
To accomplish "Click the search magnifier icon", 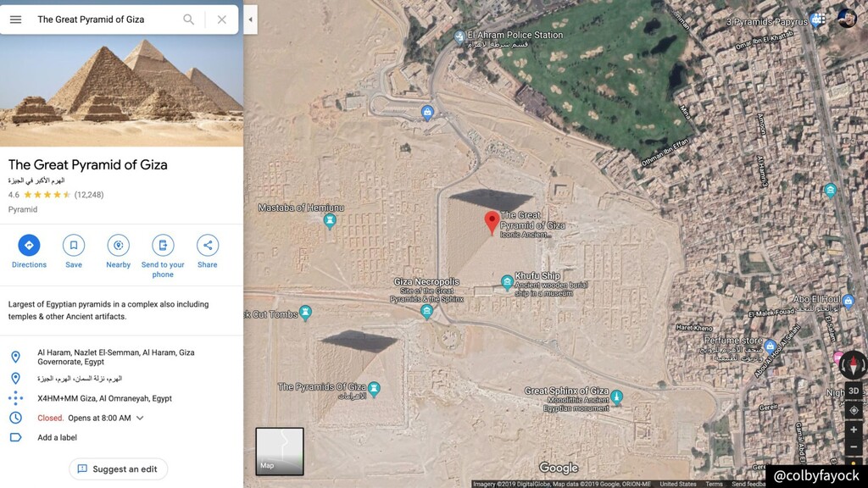I will (x=189, y=19).
